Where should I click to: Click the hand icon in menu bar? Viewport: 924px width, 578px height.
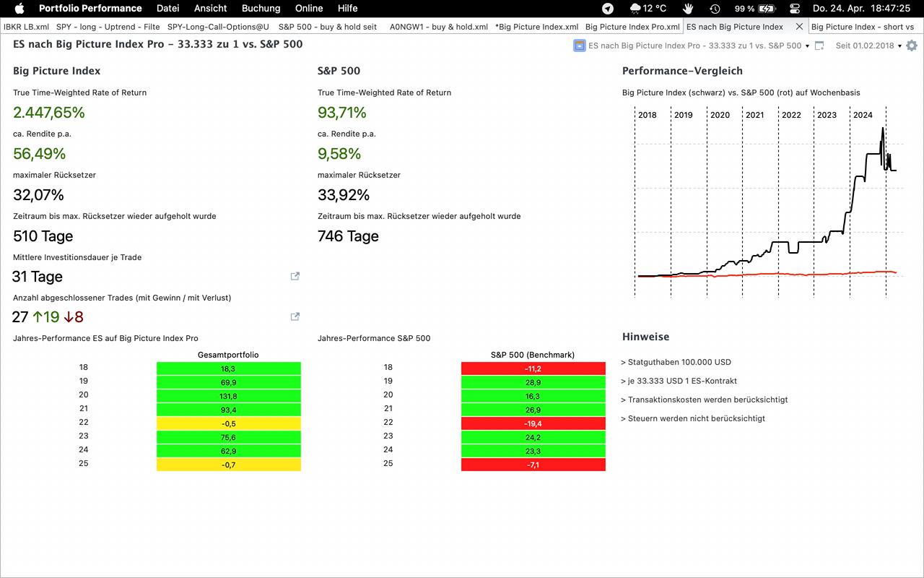click(689, 9)
